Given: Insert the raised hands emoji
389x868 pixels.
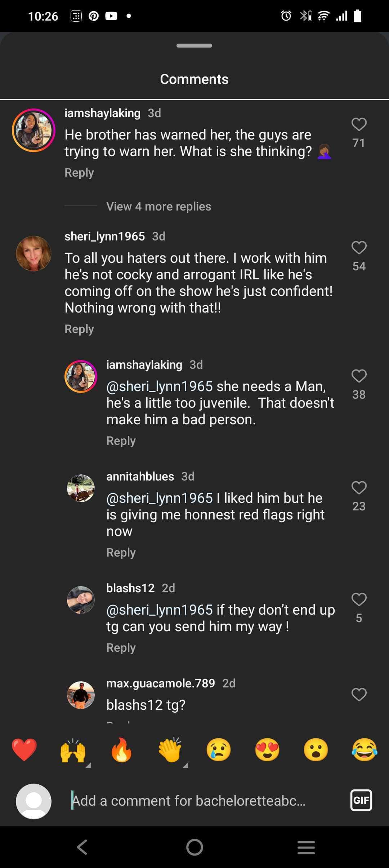Looking at the screenshot, I should coord(73,750).
